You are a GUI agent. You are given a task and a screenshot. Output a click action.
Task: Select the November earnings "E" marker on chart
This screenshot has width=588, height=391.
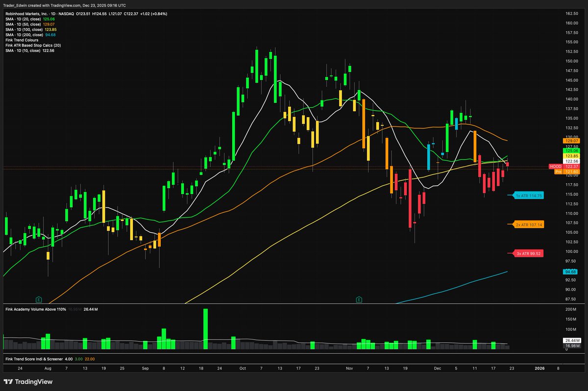359,299
